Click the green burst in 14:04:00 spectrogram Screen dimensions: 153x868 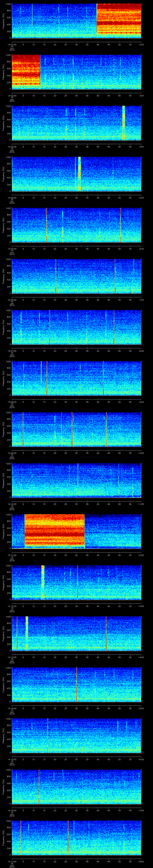[x=79, y=174]
